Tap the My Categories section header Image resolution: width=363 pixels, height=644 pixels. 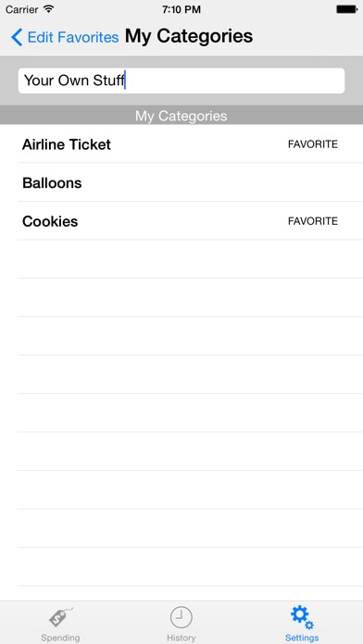[181, 116]
